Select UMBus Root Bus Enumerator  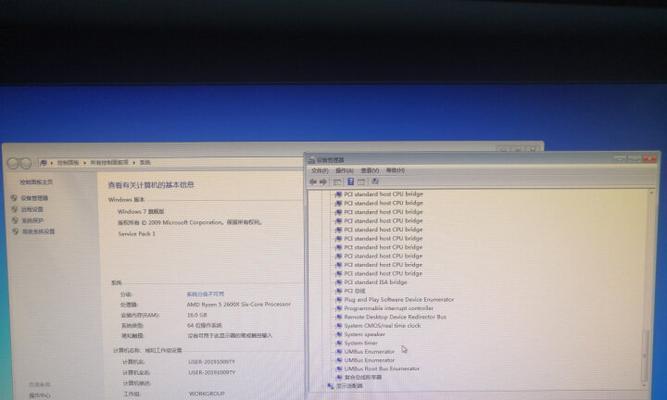click(382, 369)
